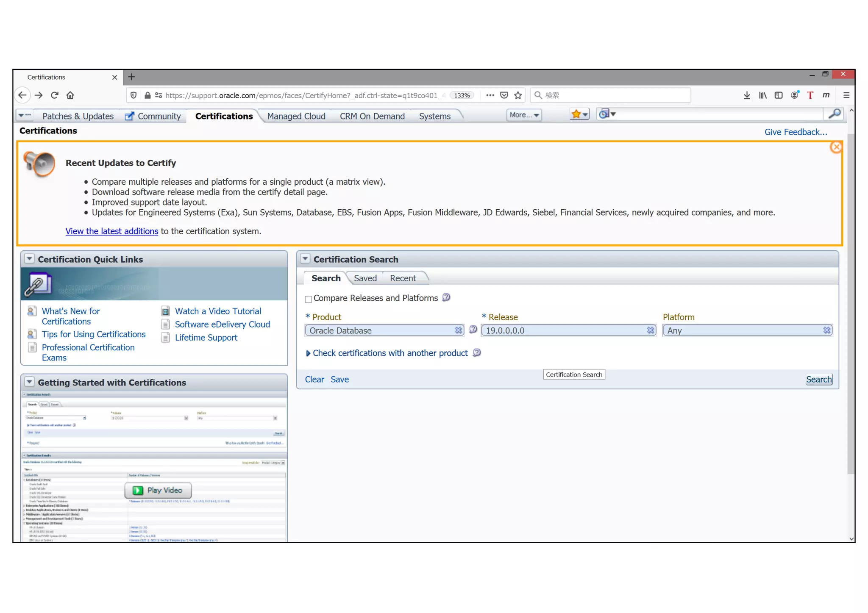Click the megaphone announcement icon
868x613 pixels.
pyautogui.click(x=39, y=164)
